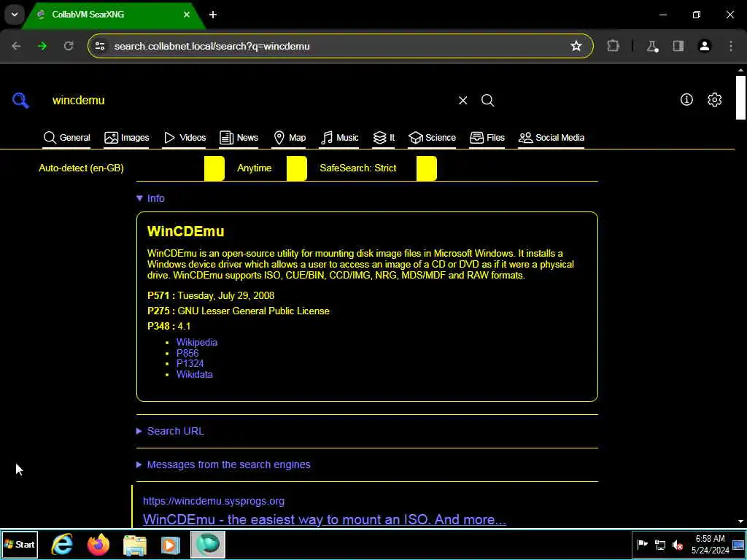Screen dimensions: 747x560
Task: Click Show desktop button on the taskbar
Action: pyautogui.click(x=738, y=544)
